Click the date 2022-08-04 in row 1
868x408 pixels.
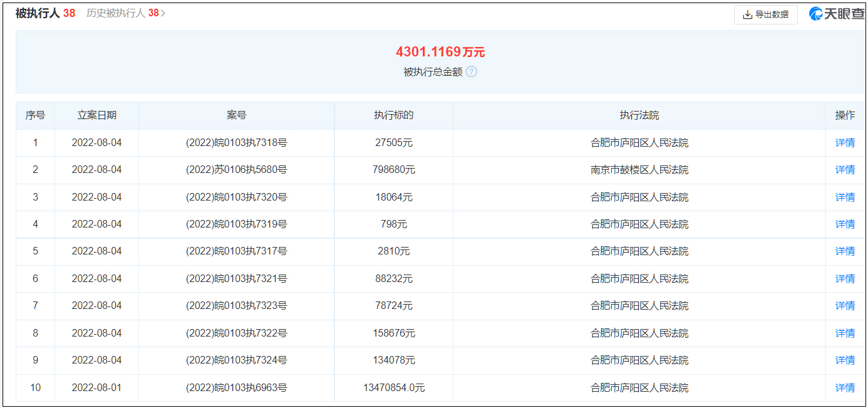pyautogui.click(x=97, y=143)
